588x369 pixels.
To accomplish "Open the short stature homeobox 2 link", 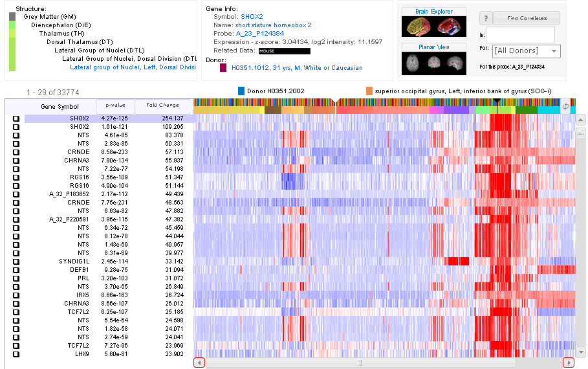I will click(x=273, y=25).
